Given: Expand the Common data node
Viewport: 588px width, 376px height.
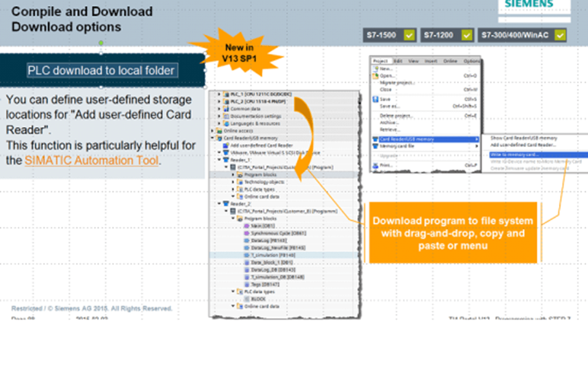Looking at the screenshot, I should pos(220,109).
